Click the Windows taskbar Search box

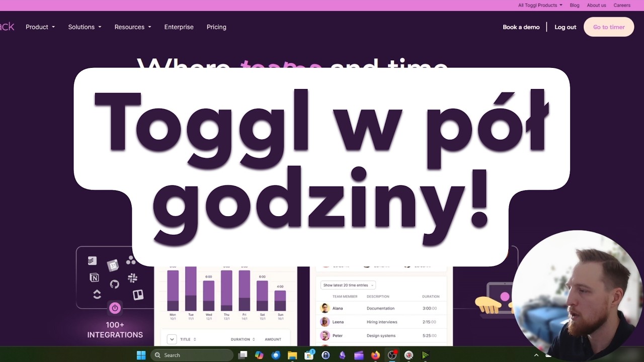point(192,355)
